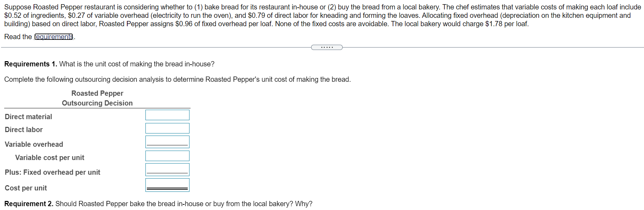Select the Direct material row label
Viewport: 644px width, 210px height.
coord(28,116)
